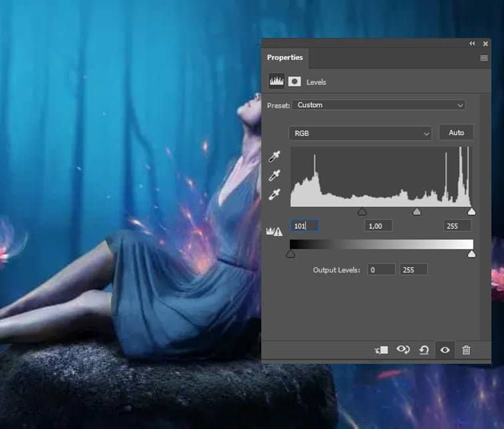Open the Properties panel flyout menu
The width and height of the screenshot is (504, 429).
point(483,58)
